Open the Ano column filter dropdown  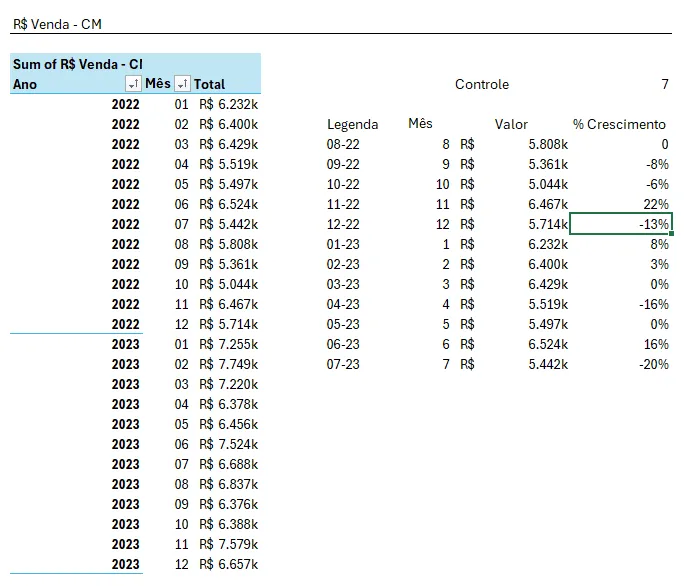coord(133,84)
